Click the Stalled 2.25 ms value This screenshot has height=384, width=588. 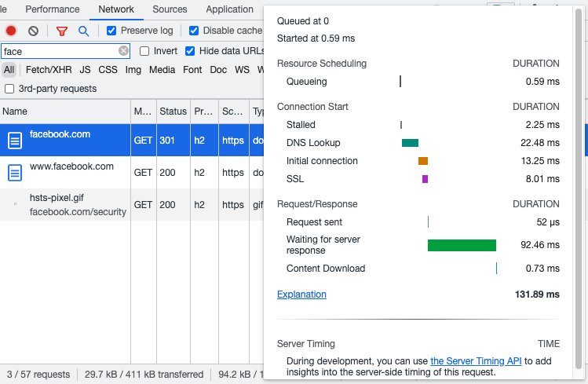tap(542, 125)
